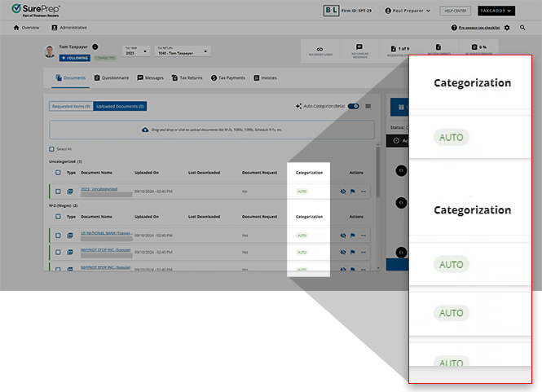This screenshot has height=392, width=542.
Task: Check the Uncategorized section header checkbox
Action: click(x=58, y=173)
